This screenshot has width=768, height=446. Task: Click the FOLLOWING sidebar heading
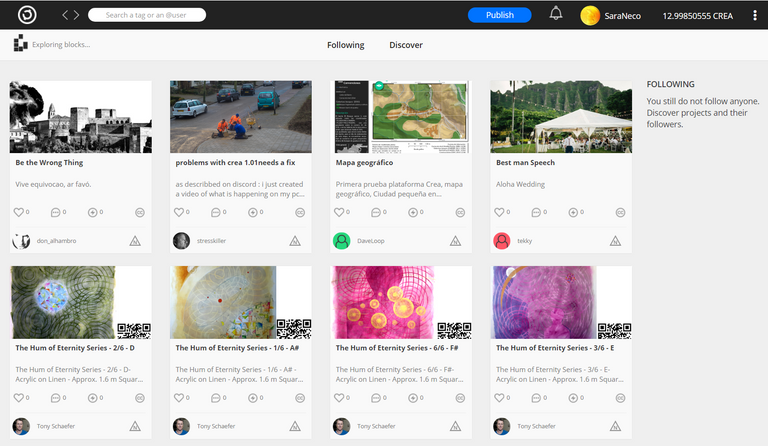[670, 84]
